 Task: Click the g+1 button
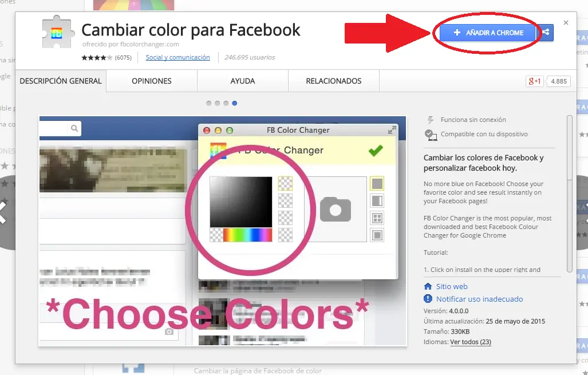pos(534,81)
